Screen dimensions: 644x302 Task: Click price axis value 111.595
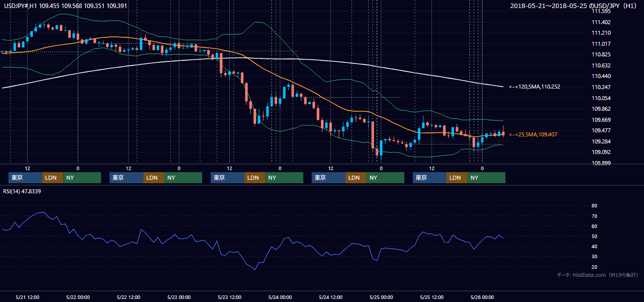pyautogui.click(x=601, y=11)
